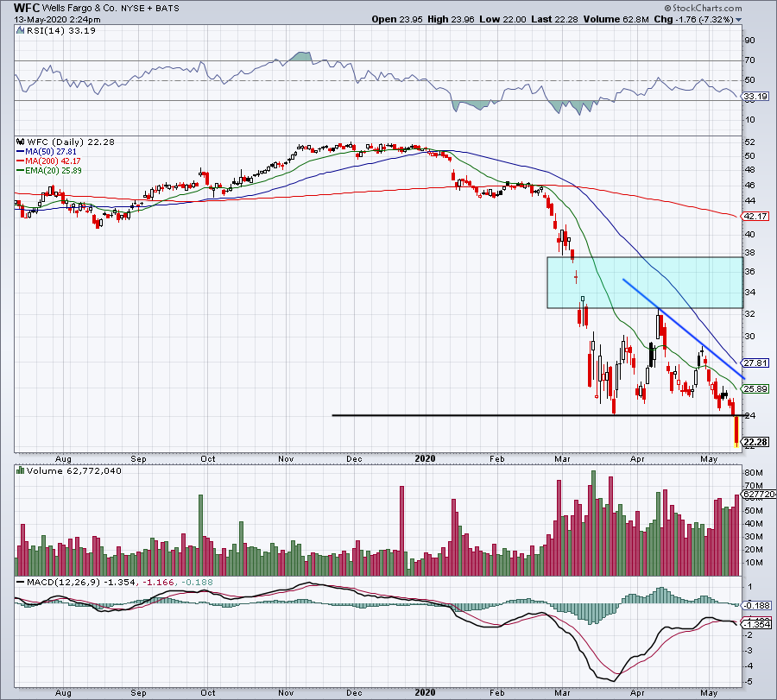The height and width of the screenshot is (700, 777).
Task: Click the RSI(14) 33.19 panel label
Action: pos(61,30)
